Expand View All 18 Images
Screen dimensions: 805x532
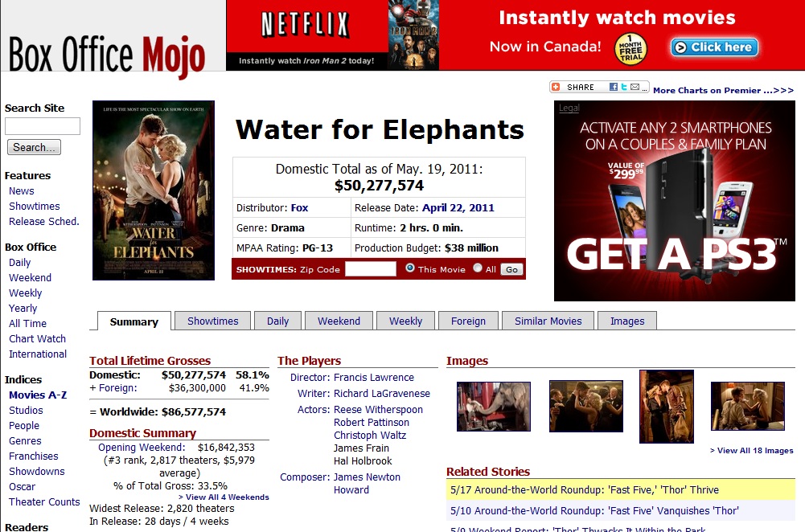[x=751, y=451]
